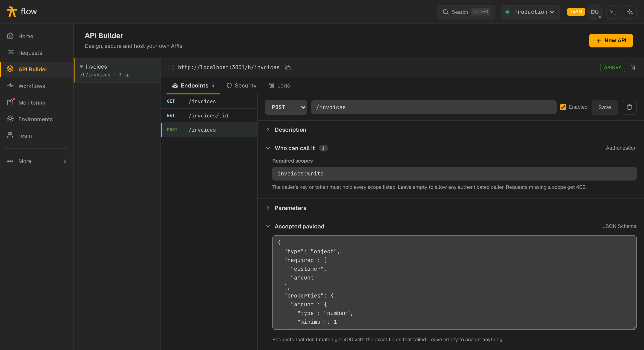Toggle the Enabled checkbox
Viewport: 644px width, 350px height.
pos(563,107)
